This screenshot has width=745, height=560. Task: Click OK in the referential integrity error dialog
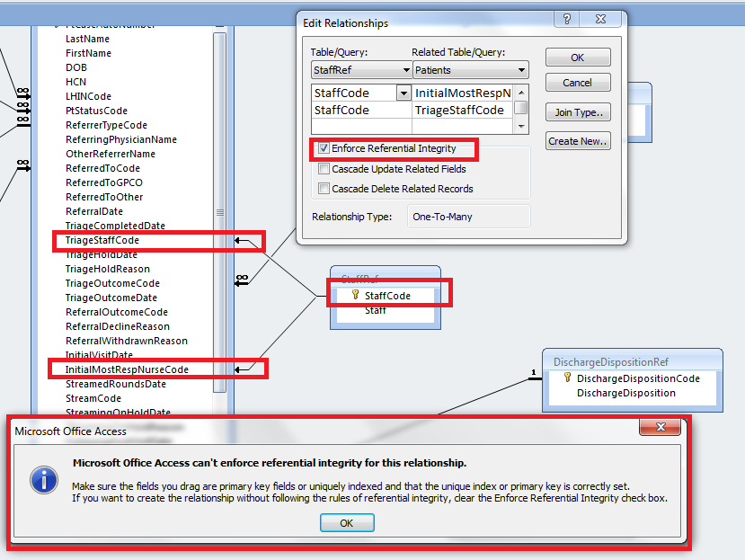click(347, 523)
